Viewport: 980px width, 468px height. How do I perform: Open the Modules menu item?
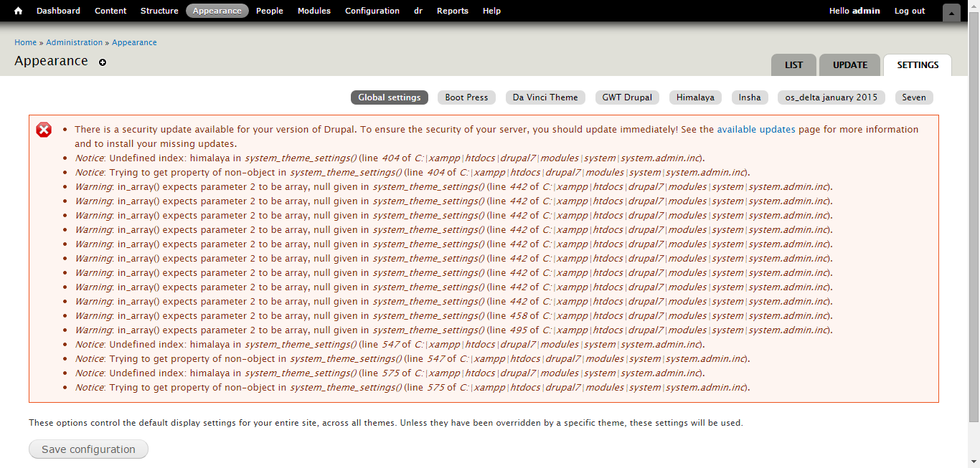tap(314, 11)
